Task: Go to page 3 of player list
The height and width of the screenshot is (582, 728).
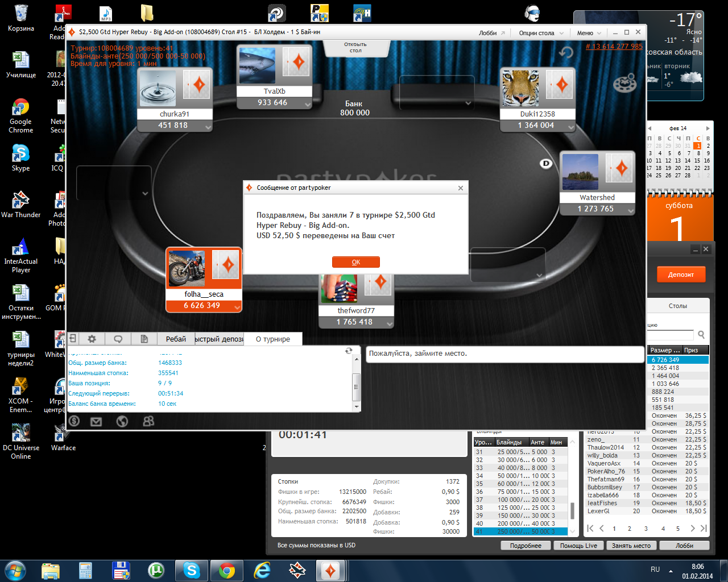Action: point(646,529)
